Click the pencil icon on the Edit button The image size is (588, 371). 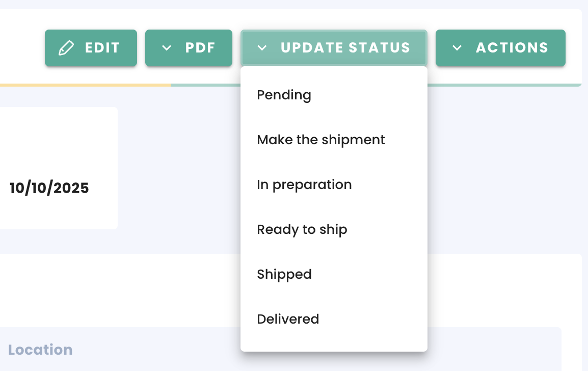tap(66, 48)
